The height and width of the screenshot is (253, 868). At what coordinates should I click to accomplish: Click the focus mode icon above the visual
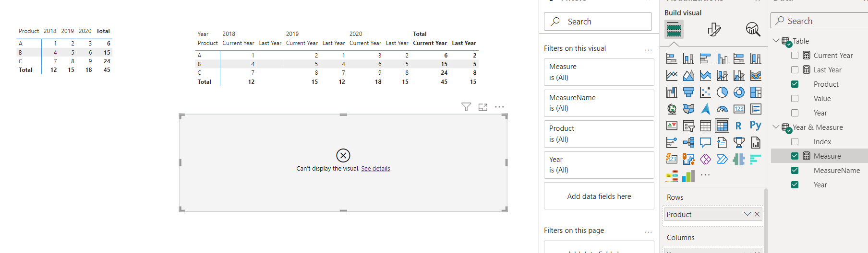483,107
